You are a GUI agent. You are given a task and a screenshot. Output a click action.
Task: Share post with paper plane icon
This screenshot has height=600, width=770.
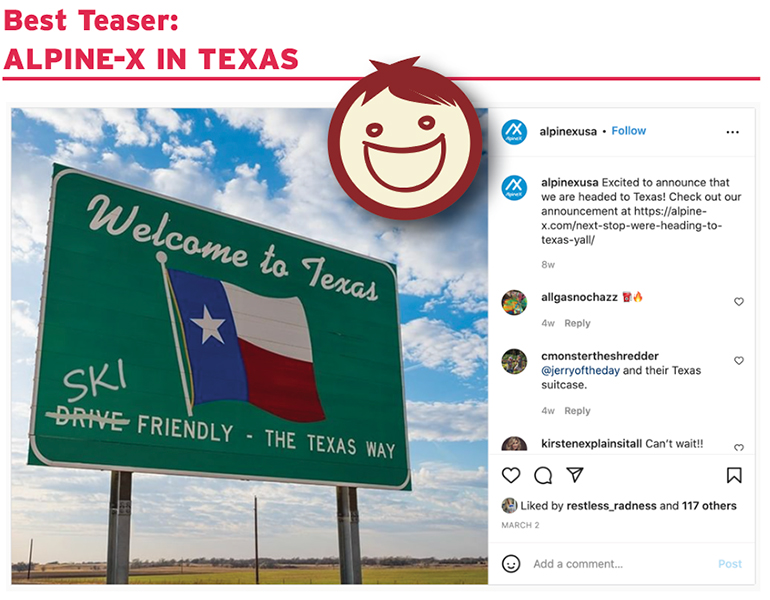coord(575,474)
